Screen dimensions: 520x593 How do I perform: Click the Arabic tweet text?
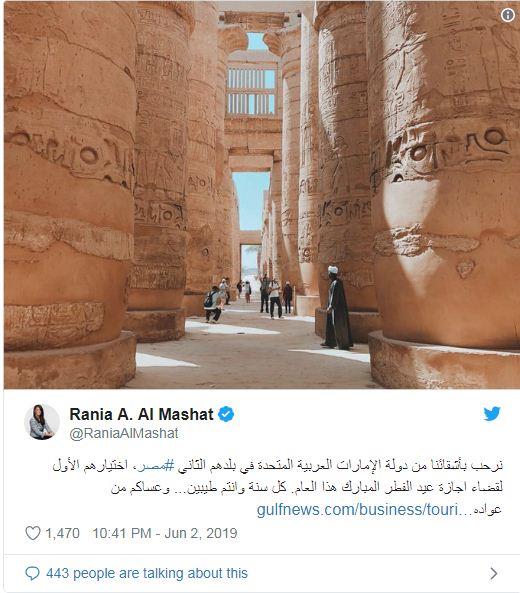tap(277, 487)
